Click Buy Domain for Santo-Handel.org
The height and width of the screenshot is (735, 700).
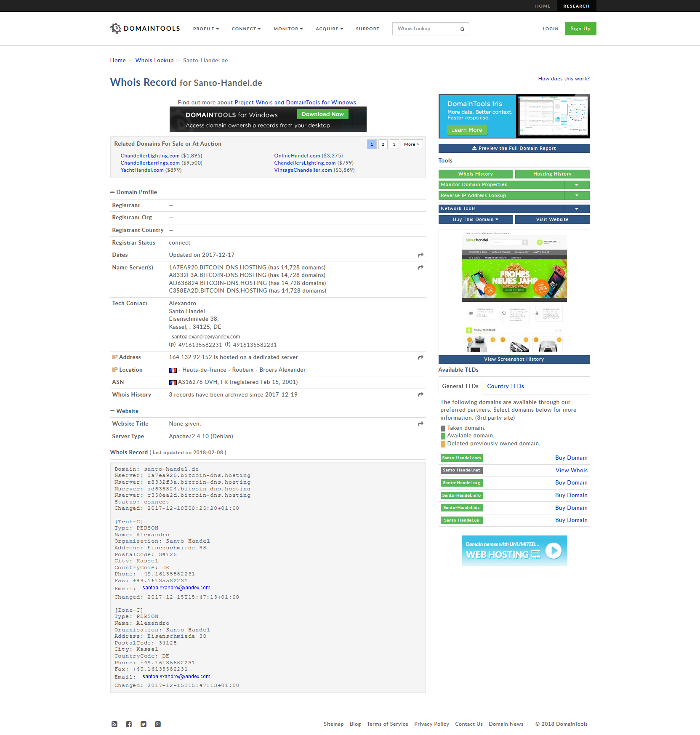571,483
